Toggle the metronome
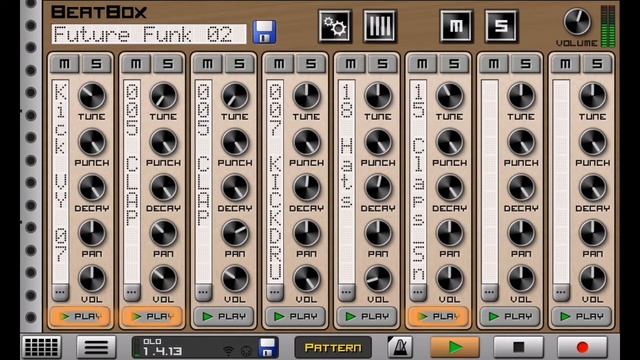Screen dimensions: 640x360 [x=400, y=347]
